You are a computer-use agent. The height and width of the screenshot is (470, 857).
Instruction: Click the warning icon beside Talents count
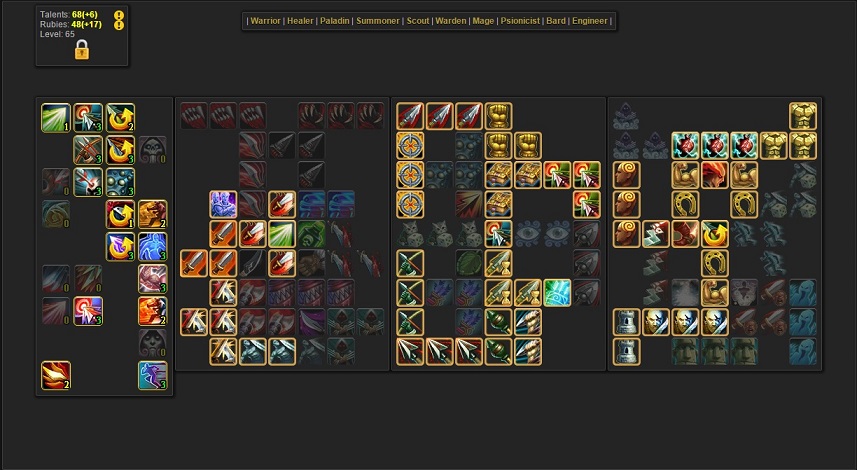click(119, 15)
